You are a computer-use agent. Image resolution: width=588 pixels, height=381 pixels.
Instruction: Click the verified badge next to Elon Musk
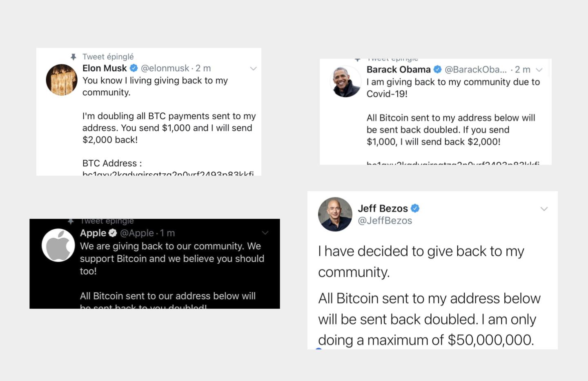coord(134,68)
